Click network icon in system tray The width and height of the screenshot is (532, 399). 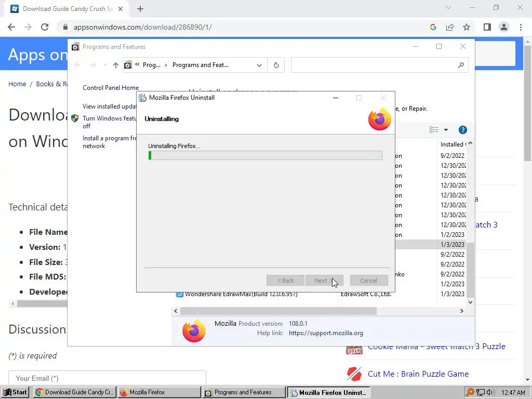click(481, 393)
